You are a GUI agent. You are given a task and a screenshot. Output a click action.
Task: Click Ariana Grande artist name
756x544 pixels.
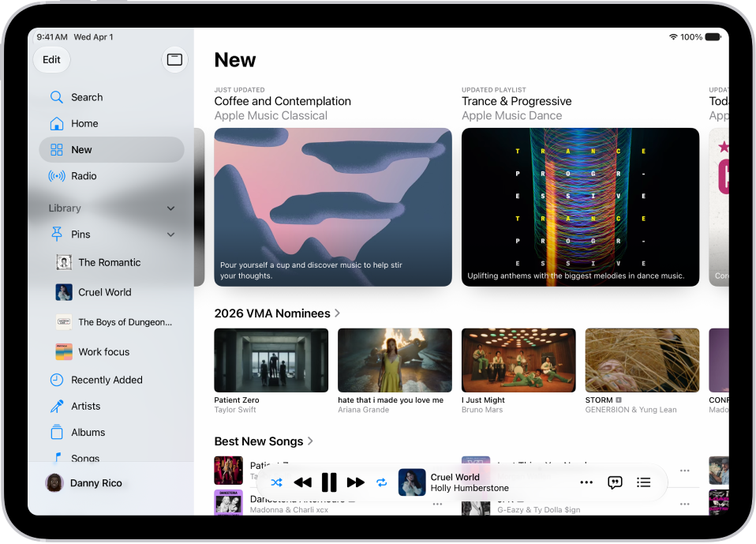(363, 410)
